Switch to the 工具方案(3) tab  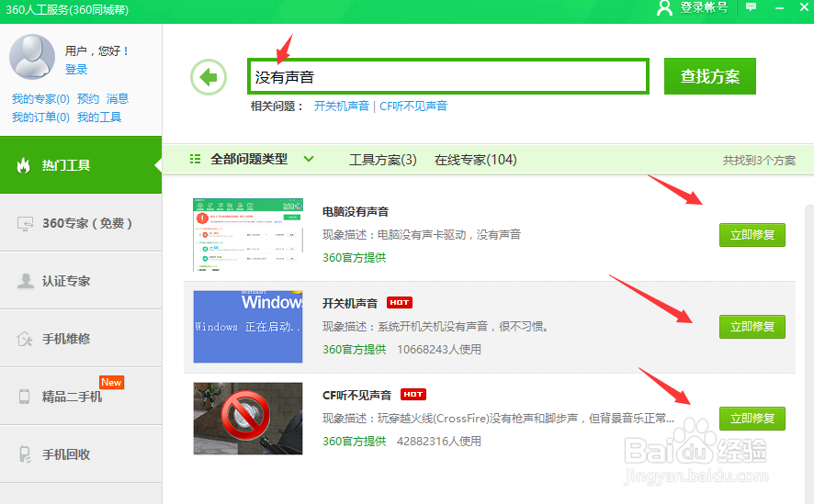382,160
